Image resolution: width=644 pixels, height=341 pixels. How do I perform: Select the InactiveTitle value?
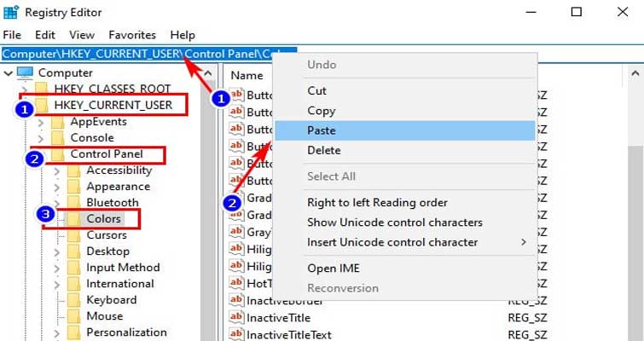[x=278, y=318]
